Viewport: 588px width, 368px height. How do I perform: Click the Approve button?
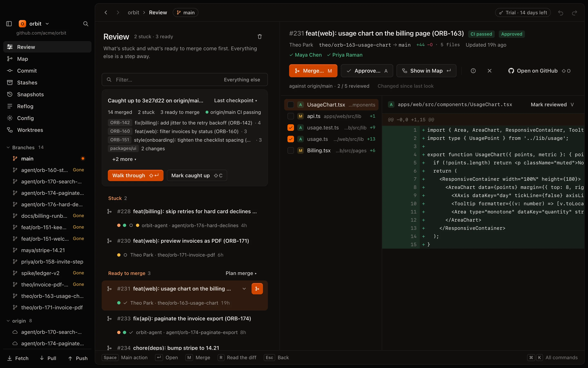pyautogui.click(x=367, y=71)
